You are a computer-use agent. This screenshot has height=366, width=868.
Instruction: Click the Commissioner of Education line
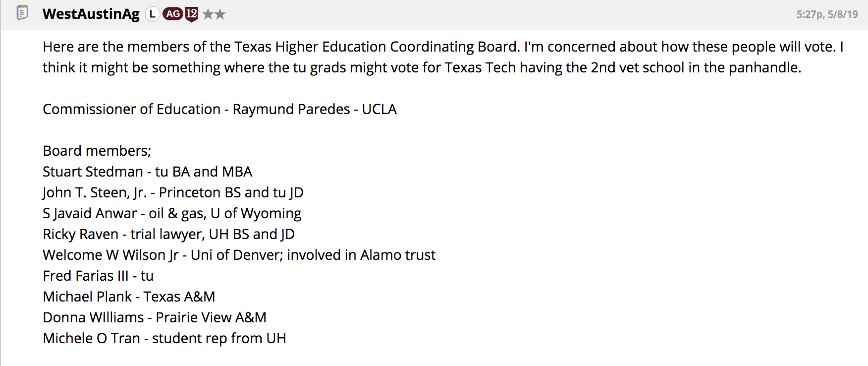click(x=219, y=109)
